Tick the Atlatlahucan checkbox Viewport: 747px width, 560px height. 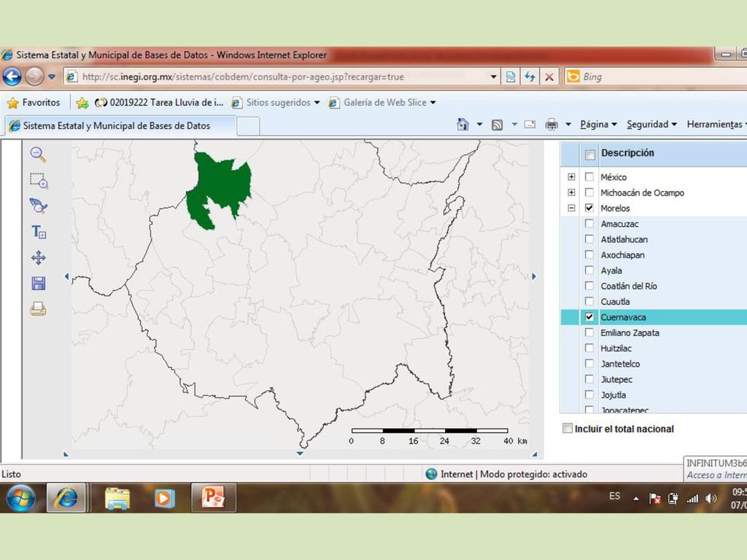click(589, 239)
